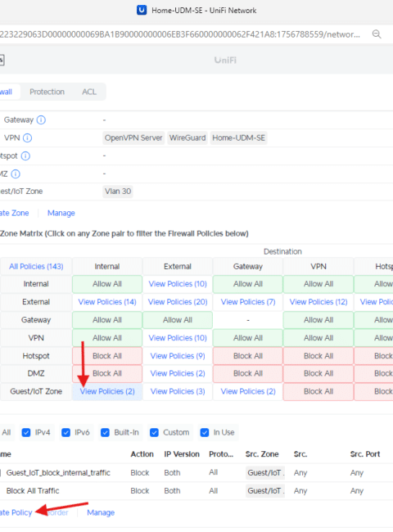
Task: View External to Gateway policies (7)
Action: pyautogui.click(x=248, y=302)
